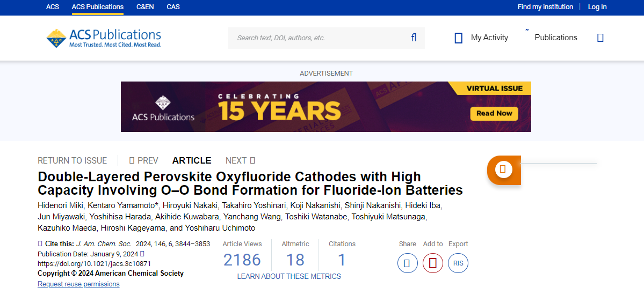Click the Share icon button
This screenshot has height=295, width=644.
tap(407, 263)
